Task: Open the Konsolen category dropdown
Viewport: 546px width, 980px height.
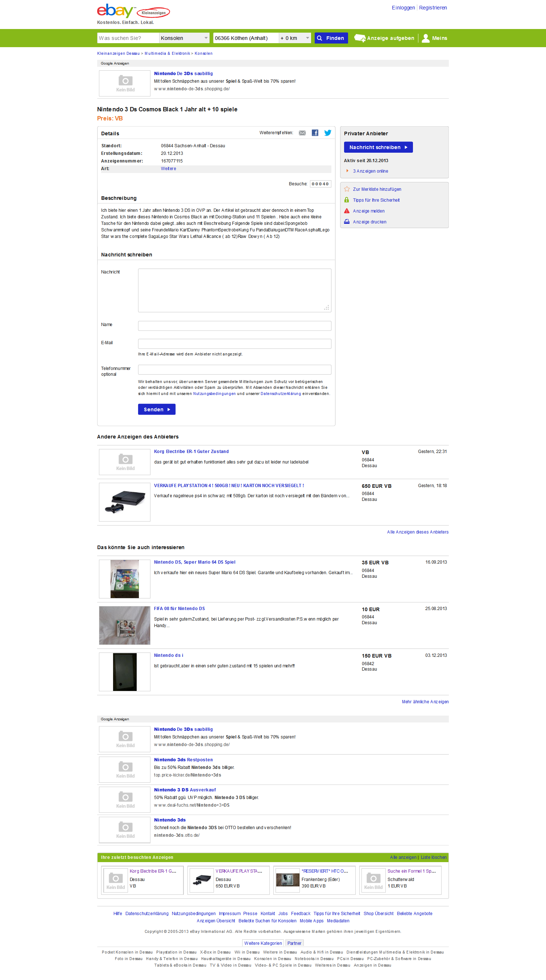Action: 184,38
